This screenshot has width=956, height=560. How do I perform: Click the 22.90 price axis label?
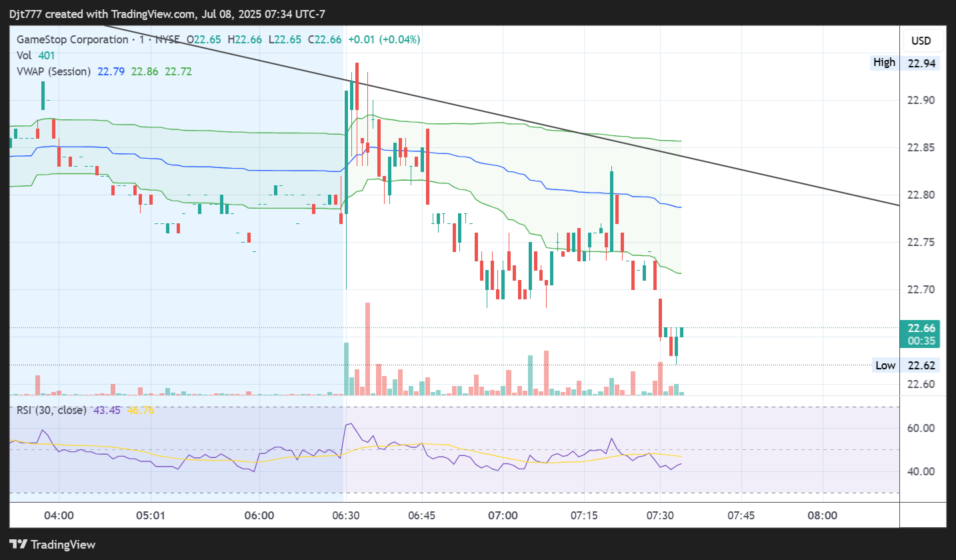pos(921,101)
